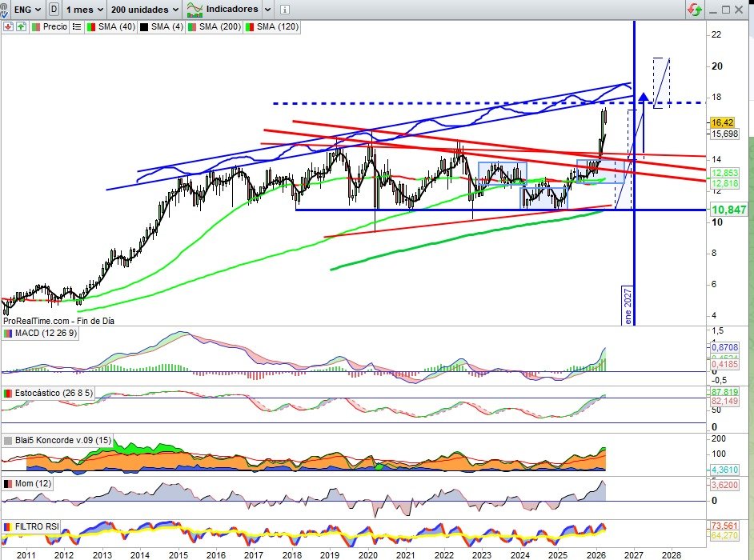
Task: Open the '200 unidades' history dropdown
Action: 145,9
